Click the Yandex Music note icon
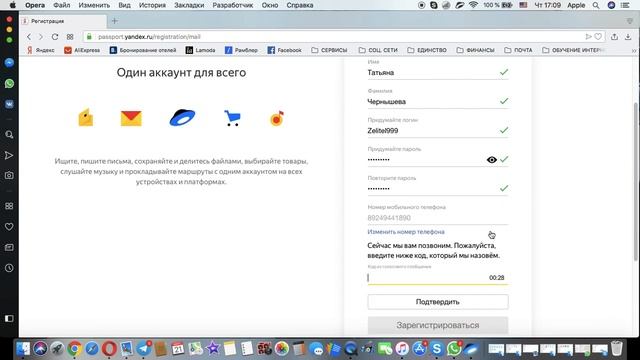The image size is (640, 360). [277, 118]
